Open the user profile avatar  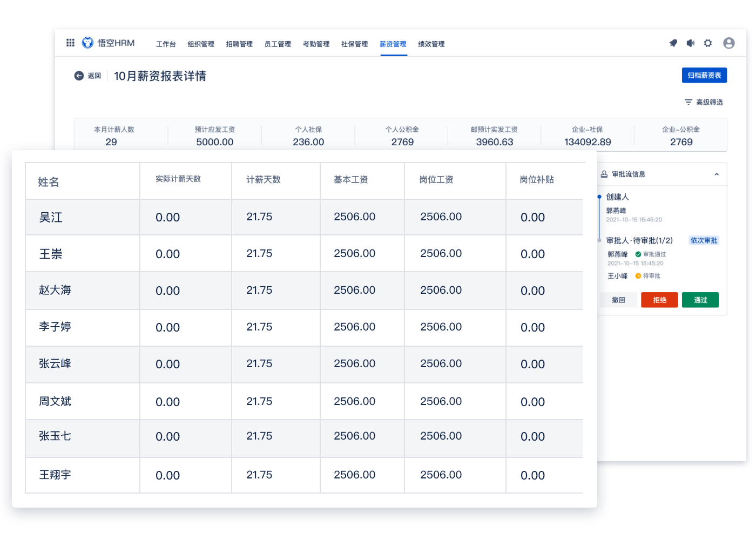[x=728, y=43]
